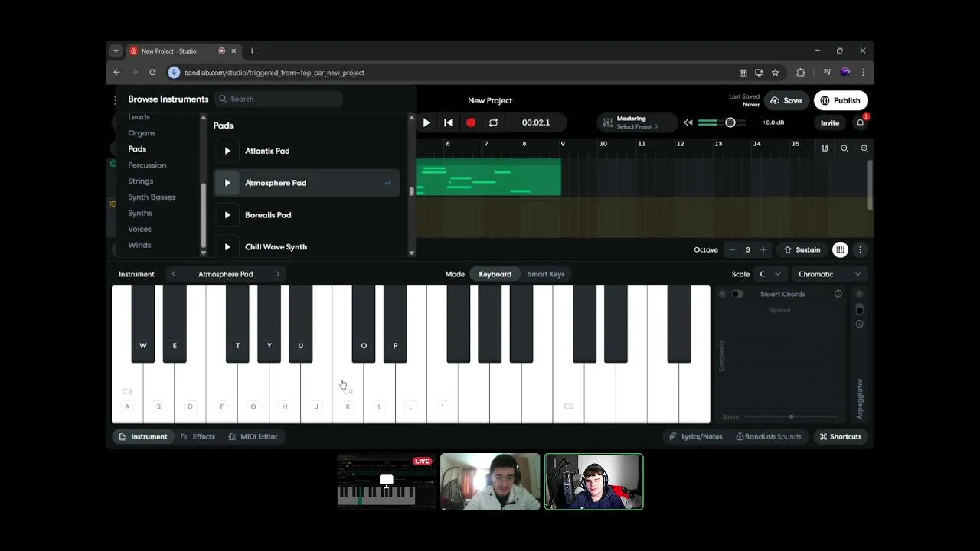Click bar 10 on the timeline ruler

[603, 144]
